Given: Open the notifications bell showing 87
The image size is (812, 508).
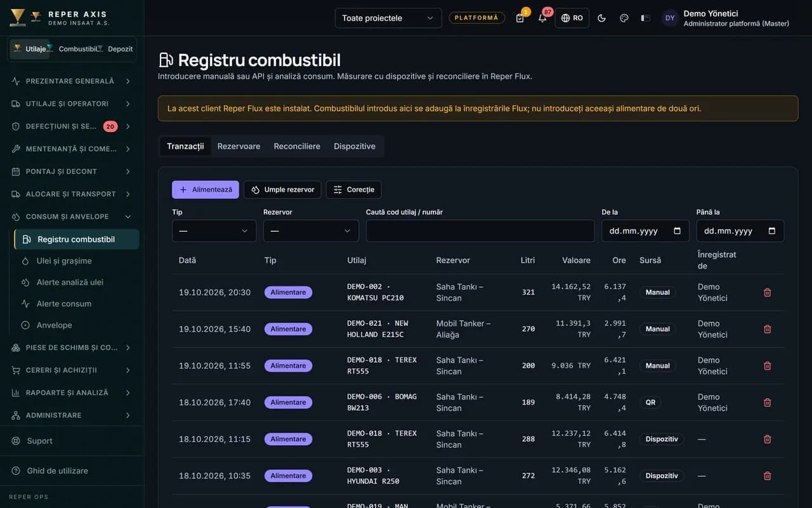Looking at the screenshot, I should tap(542, 18).
